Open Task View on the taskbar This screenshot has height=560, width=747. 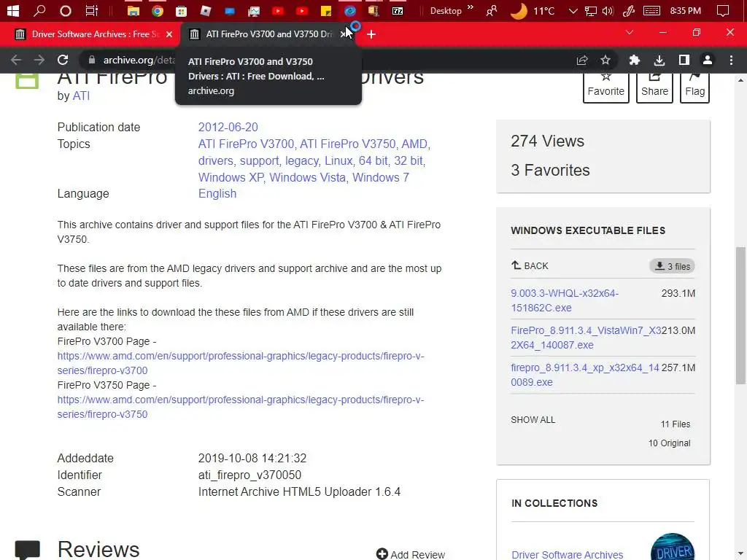click(91, 10)
